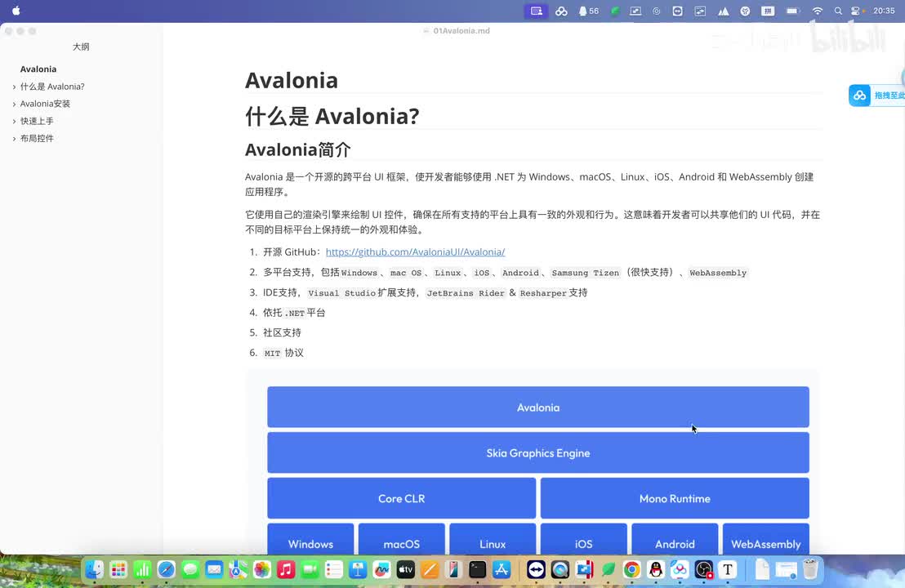The image size is (905, 588).
Task: Open Google Chrome from the dock
Action: (x=632, y=570)
